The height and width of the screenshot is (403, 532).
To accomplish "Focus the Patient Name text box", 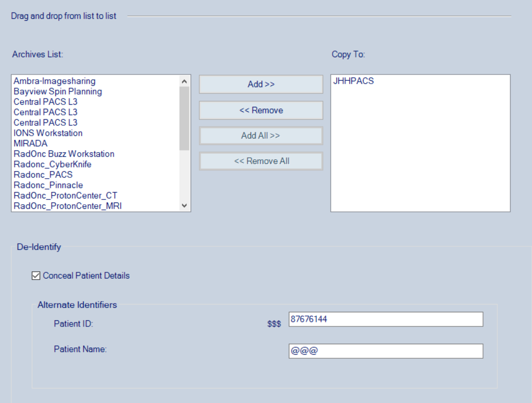I will click(385, 351).
